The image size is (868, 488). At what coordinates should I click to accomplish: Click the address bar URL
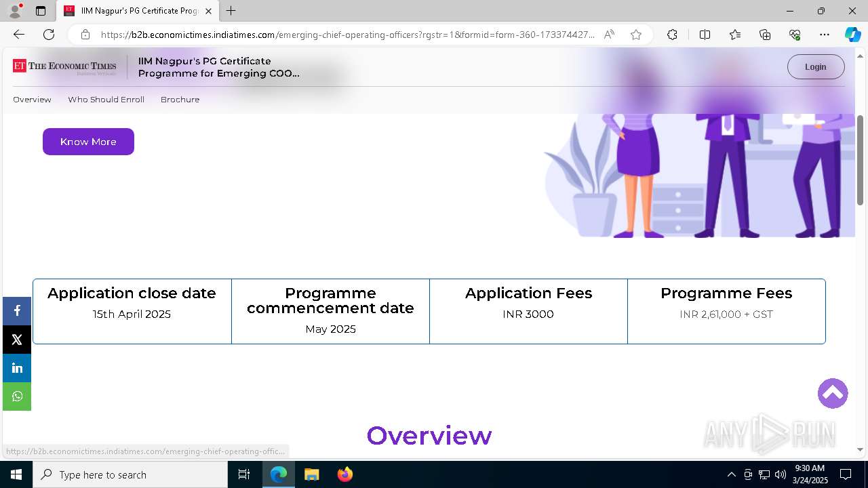point(347,35)
